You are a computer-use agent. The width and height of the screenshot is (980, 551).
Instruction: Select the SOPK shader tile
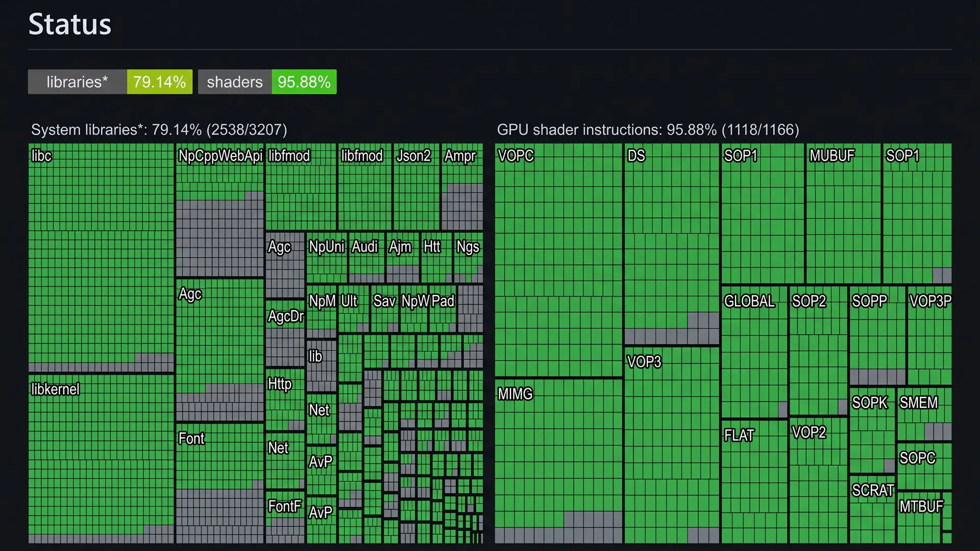(x=872, y=430)
